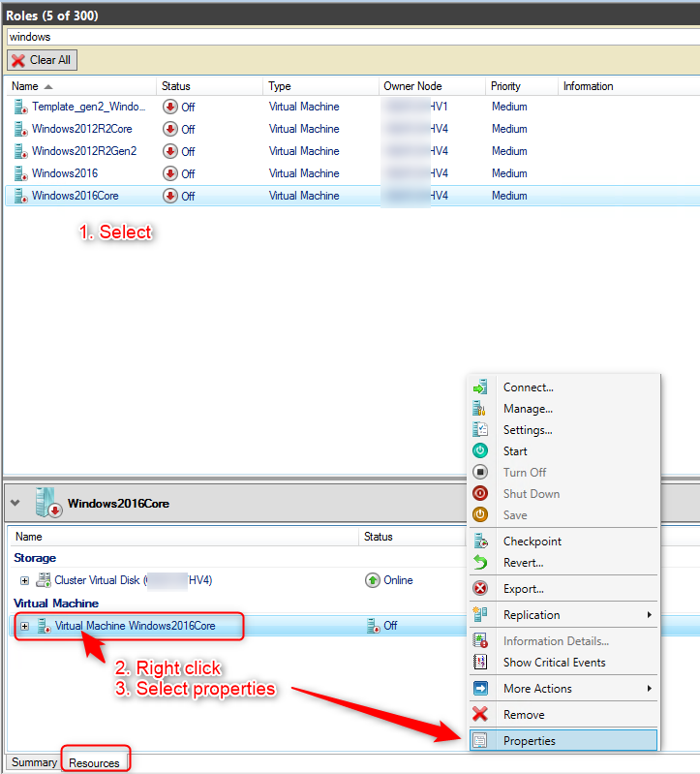Select the Windows2016 role name
700x774 pixels.
[65, 173]
